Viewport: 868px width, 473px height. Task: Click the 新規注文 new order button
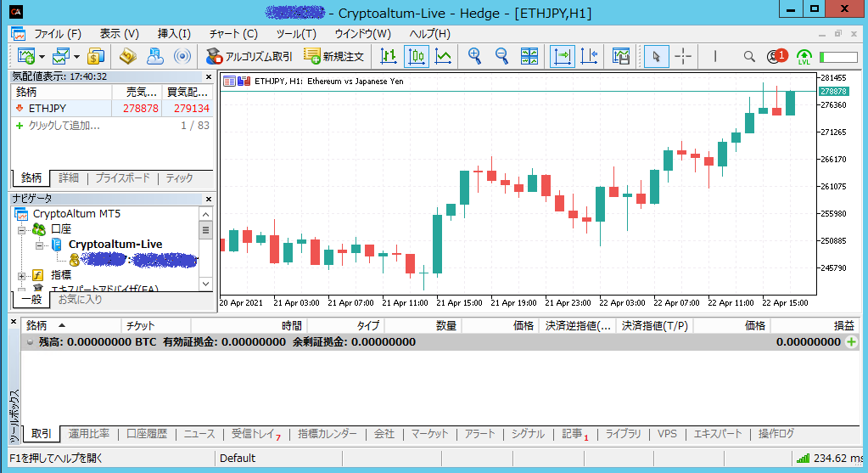333,56
